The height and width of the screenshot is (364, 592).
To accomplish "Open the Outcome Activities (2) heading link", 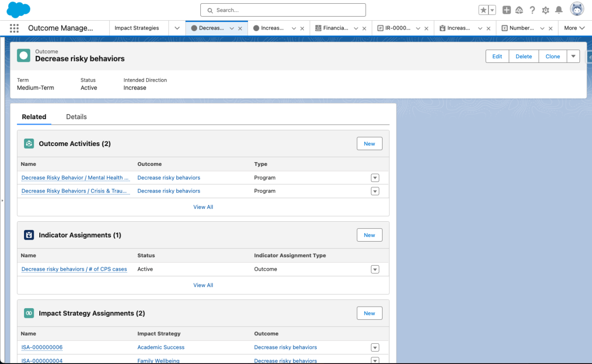I will [x=75, y=144].
